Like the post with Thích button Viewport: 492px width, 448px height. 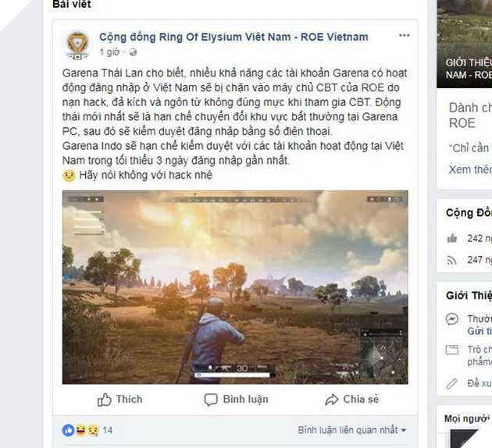[x=119, y=400]
